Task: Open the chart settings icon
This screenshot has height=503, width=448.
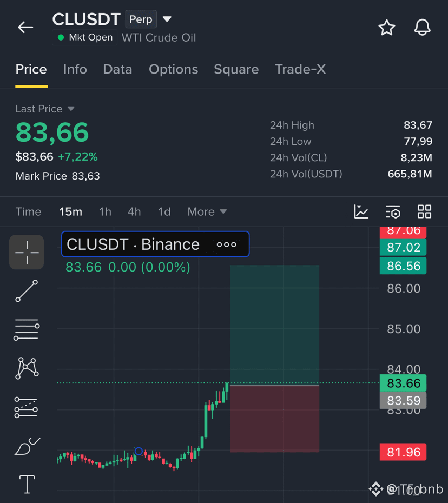Action: [393, 211]
